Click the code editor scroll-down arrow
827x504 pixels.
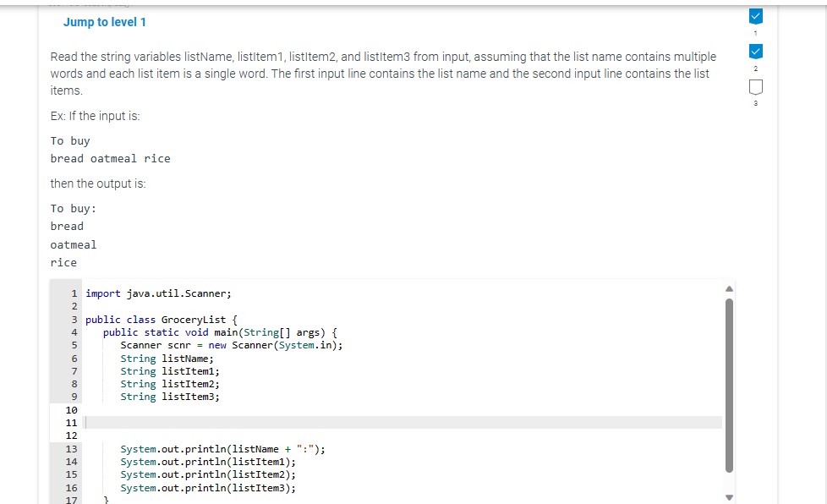pyautogui.click(x=729, y=497)
